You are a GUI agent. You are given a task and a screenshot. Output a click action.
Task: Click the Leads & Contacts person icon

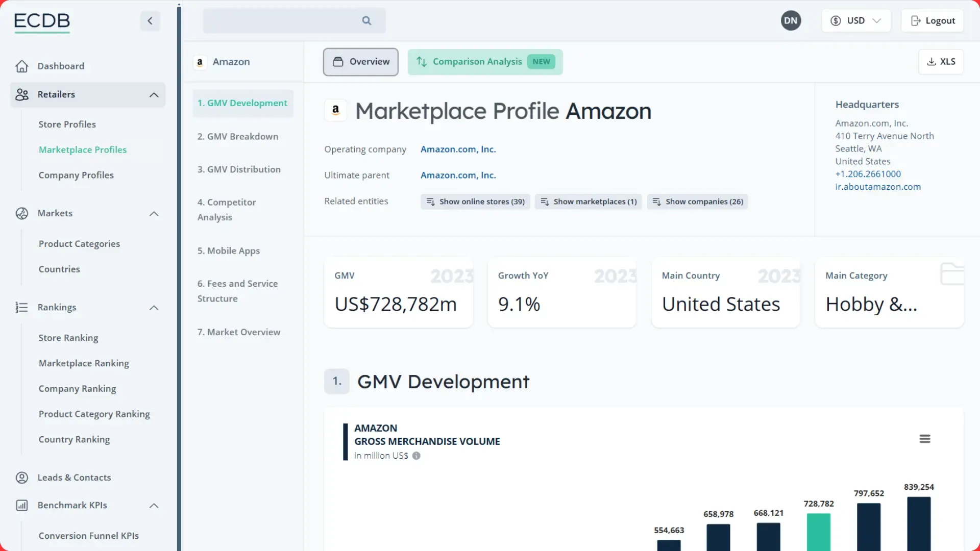tap(22, 478)
